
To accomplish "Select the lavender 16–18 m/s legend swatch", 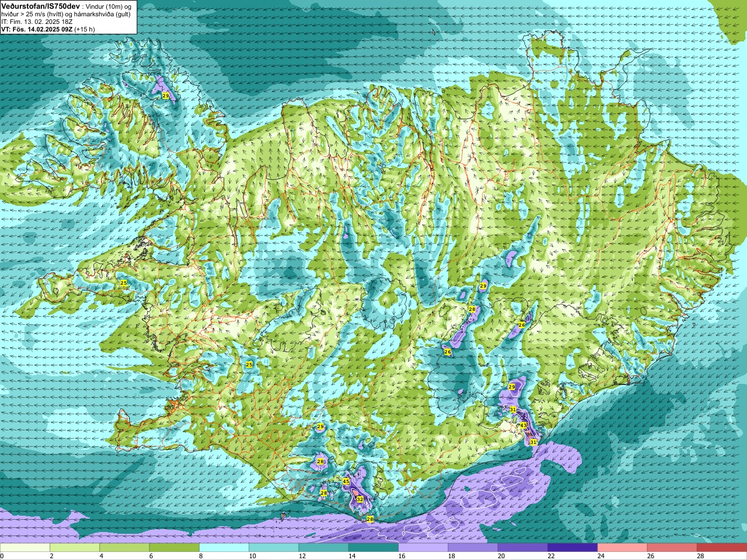I will [423, 548].
